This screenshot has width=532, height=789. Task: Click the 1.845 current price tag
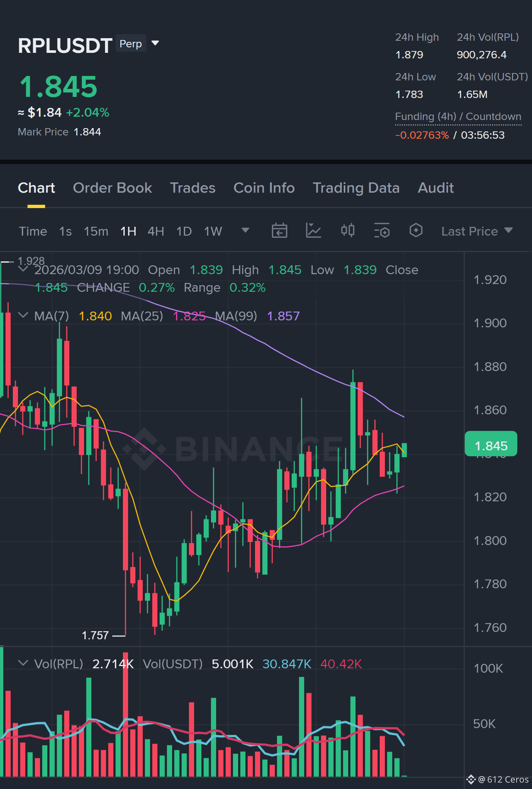[x=491, y=444]
